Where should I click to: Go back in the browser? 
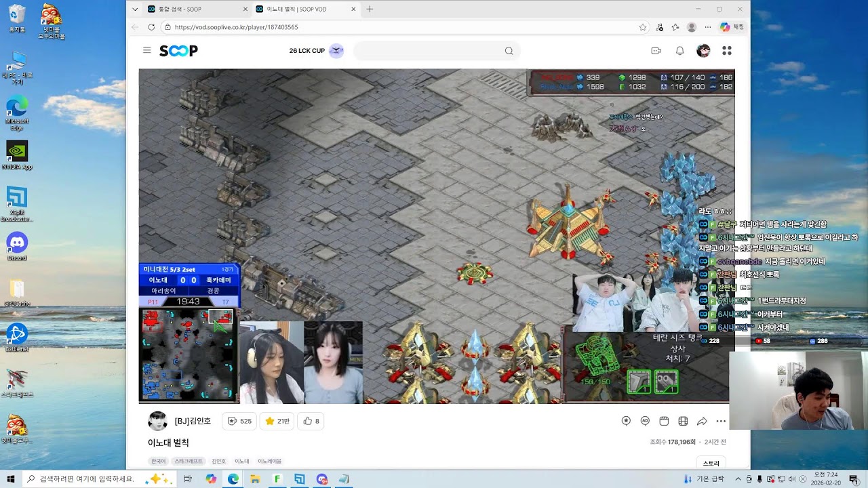134,27
